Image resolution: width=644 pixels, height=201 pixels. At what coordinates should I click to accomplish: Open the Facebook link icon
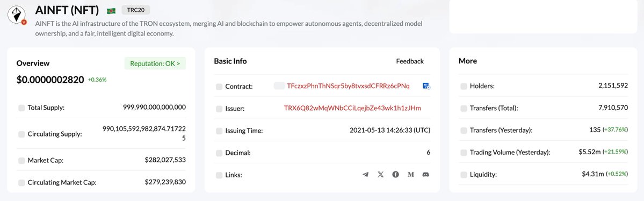pos(395,175)
